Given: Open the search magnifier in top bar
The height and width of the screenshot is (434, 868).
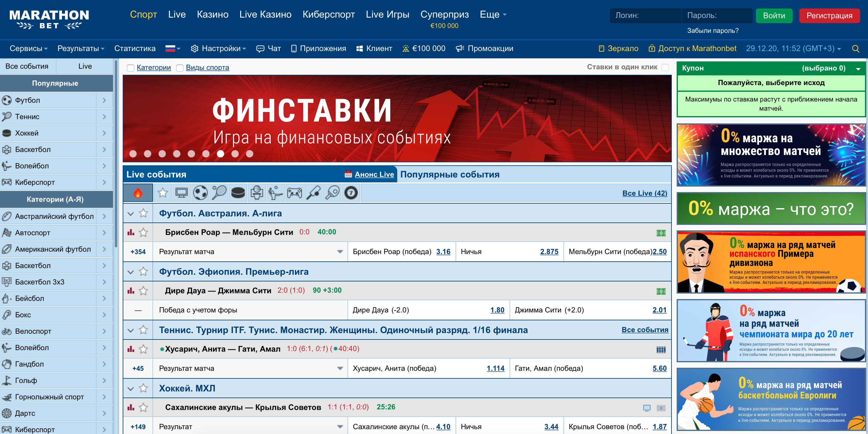Looking at the screenshot, I should click(x=856, y=49).
